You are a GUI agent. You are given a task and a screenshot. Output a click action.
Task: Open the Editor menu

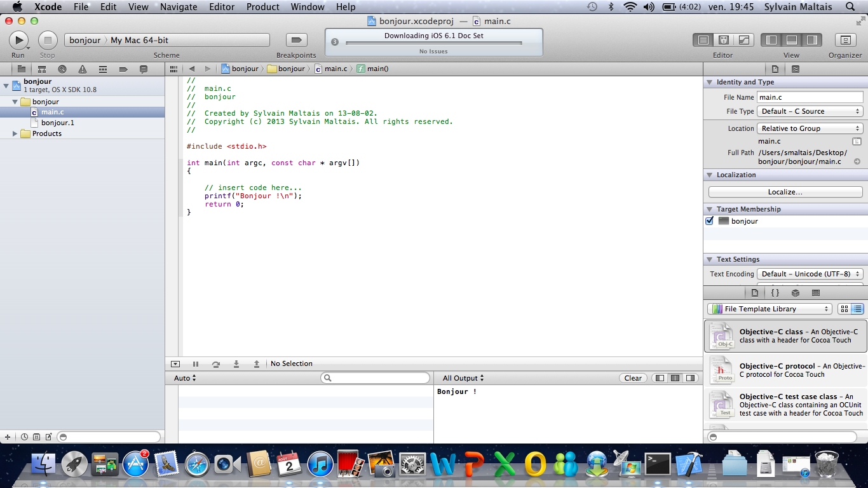click(x=222, y=7)
